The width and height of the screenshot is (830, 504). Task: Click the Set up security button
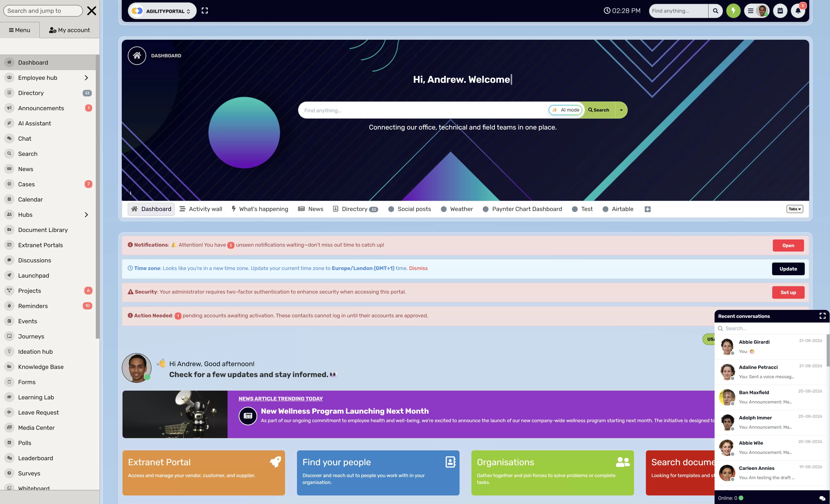(788, 292)
